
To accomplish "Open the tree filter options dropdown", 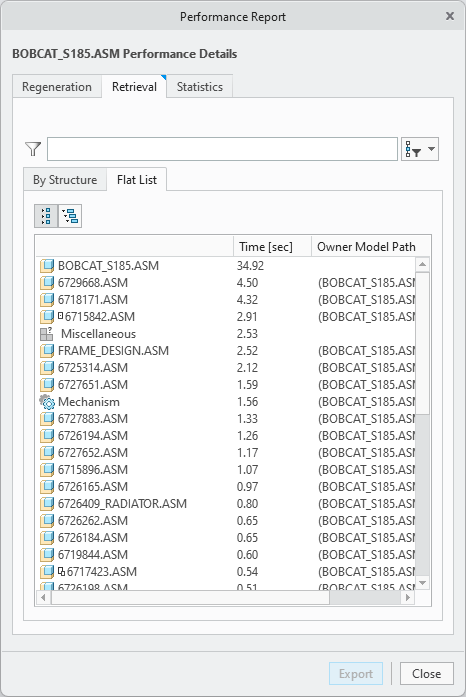I will click(x=420, y=149).
